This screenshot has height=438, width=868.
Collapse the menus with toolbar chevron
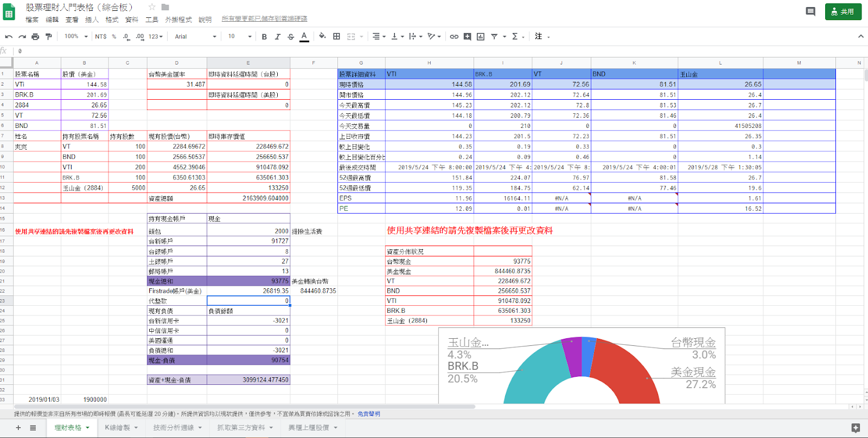pos(860,36)
